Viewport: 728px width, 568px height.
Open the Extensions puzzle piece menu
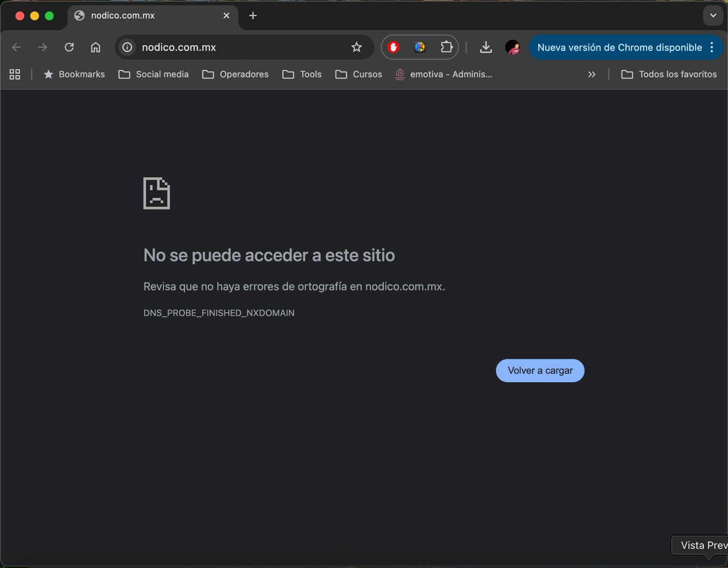tap(446, 47)
